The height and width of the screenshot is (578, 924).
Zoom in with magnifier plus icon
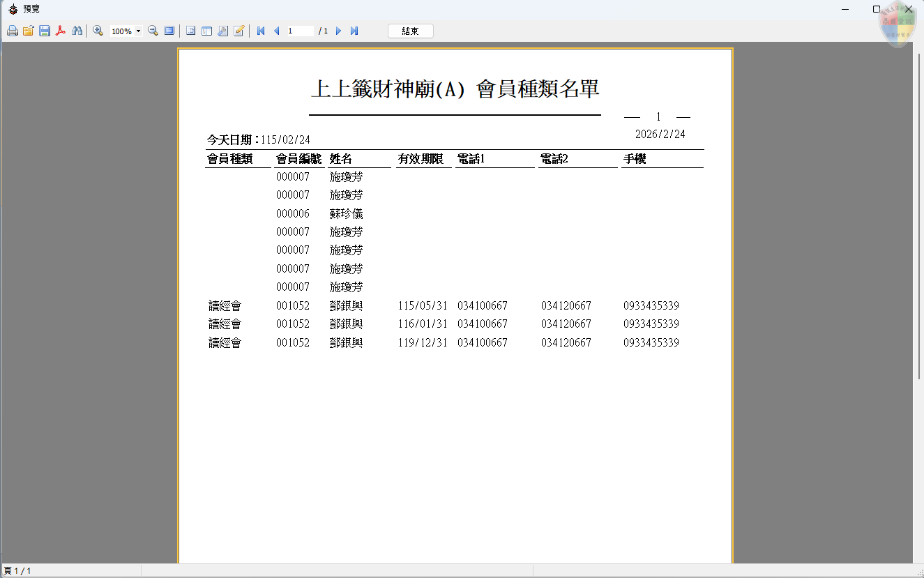click(98, 31)
